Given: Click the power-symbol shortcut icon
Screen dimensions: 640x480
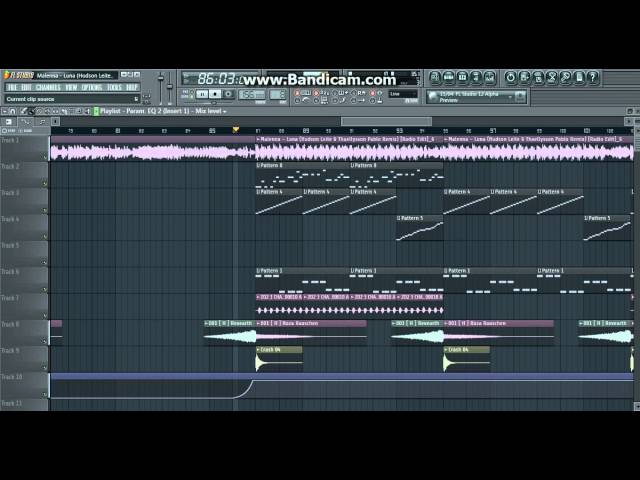Looking at the screenshot, I should tap(510, 77).
